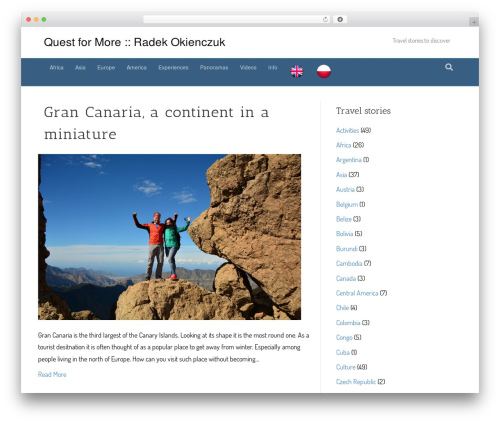Open new tab with plus icon
This screenshot has width=500, height=423.
[474, 22]
